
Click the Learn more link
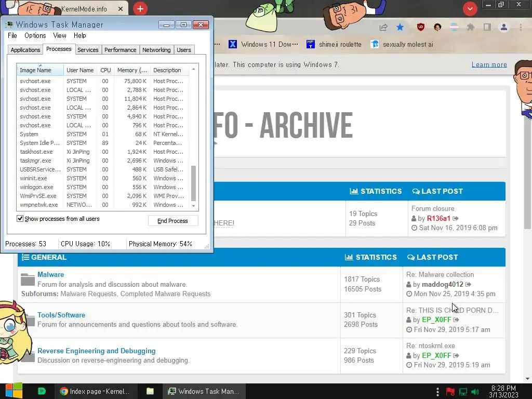point(489,64)
